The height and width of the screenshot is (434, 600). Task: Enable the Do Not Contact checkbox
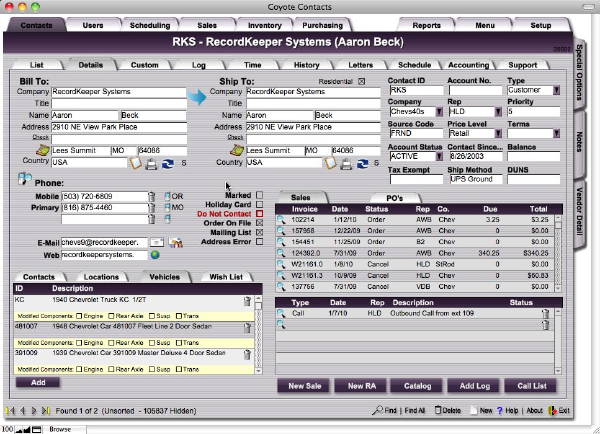click(x=260, y=213)
